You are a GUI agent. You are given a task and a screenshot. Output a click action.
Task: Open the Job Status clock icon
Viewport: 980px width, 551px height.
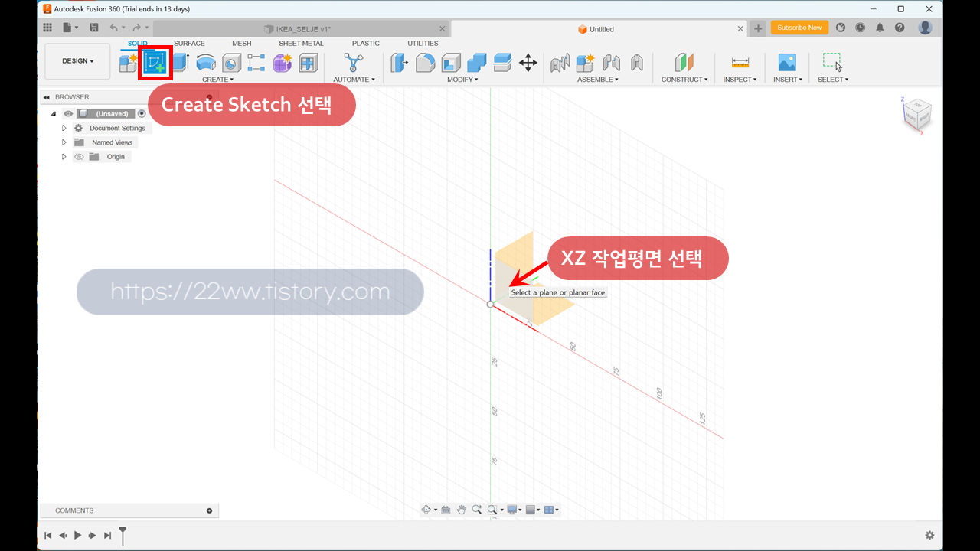point(860,28)
